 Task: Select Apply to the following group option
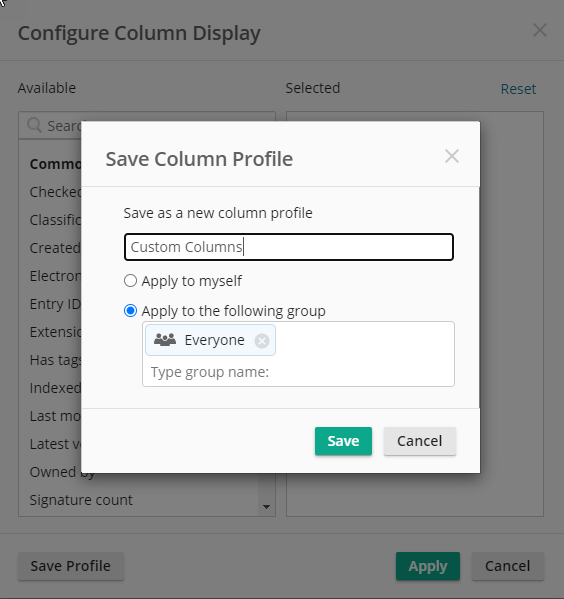pos(130,311)
